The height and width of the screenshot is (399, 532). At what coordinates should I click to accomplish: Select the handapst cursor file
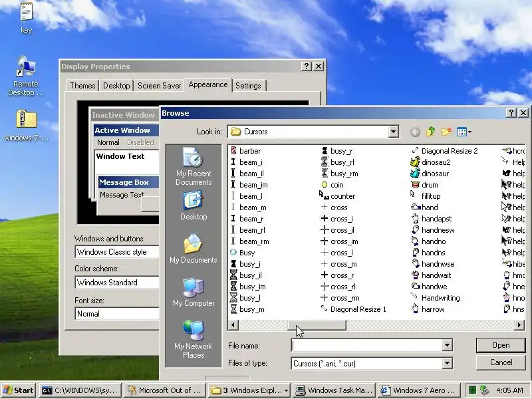click(x=431, y=219)
